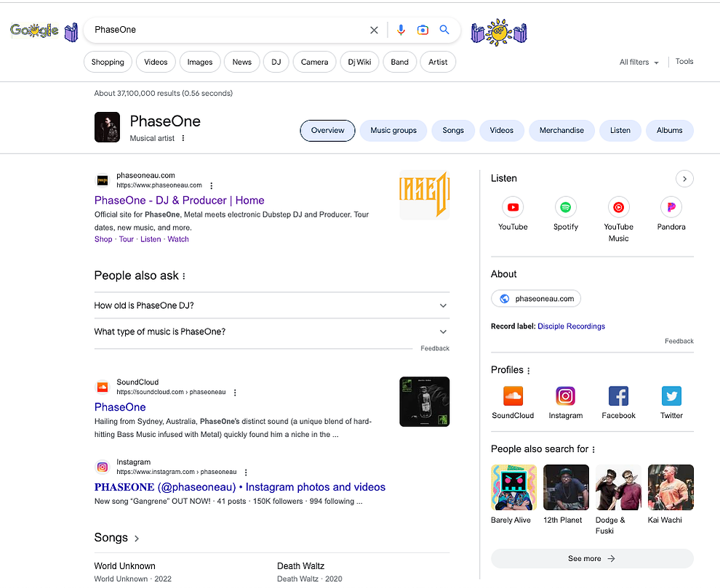This screenshot has width=720, height=588.
Task: Open more options beside Musical artist
Action: coord(183,138)
